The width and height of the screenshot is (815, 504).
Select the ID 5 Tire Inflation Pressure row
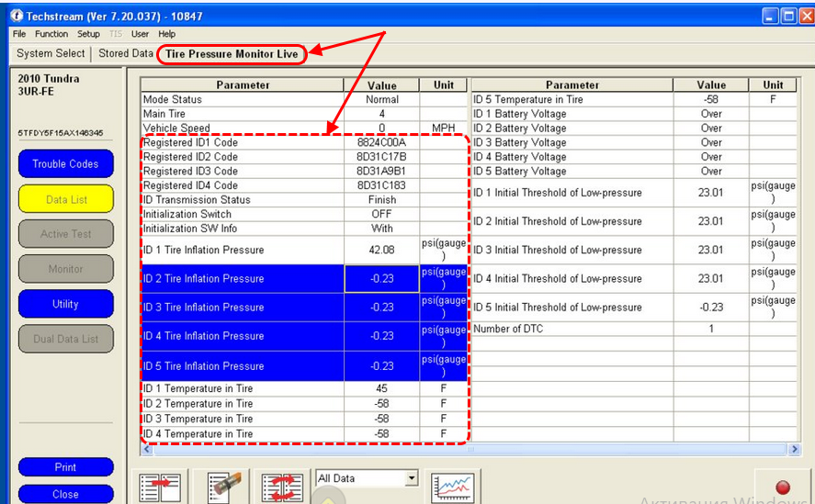point(304,365)
